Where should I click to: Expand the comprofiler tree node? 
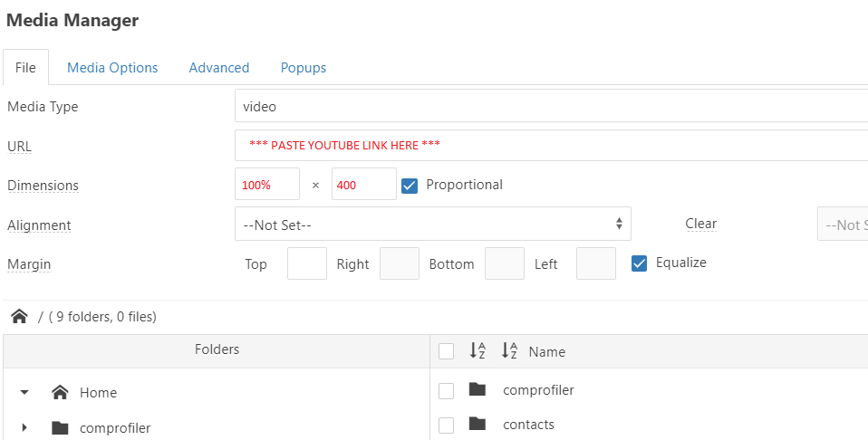(x=24, y=427)
